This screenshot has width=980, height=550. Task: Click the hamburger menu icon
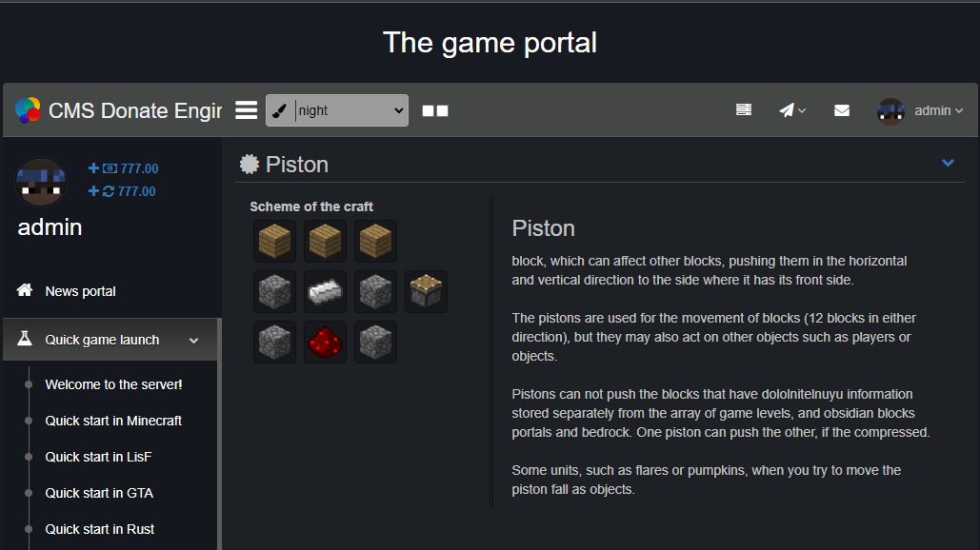click(x=247, y=110)
